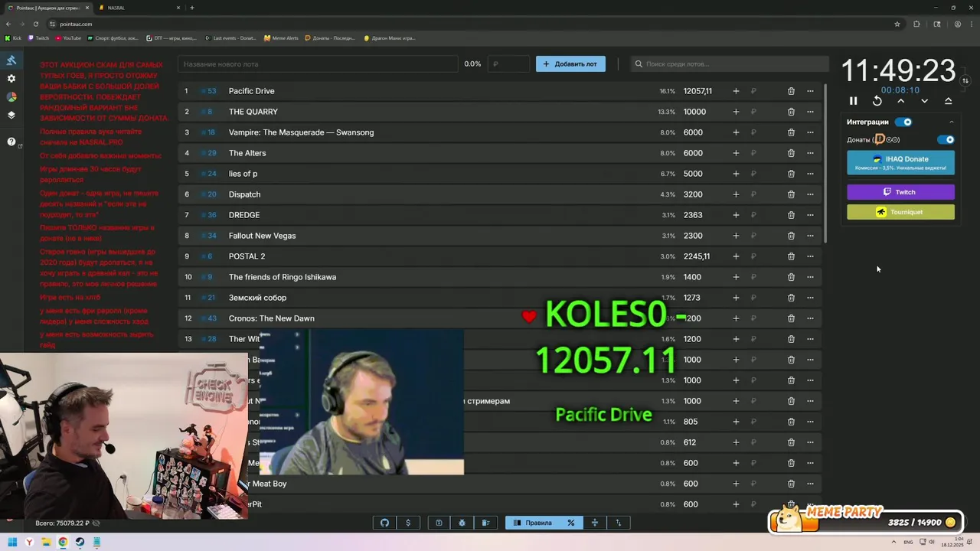Connect the Twitch integration button

coord(900,192)
